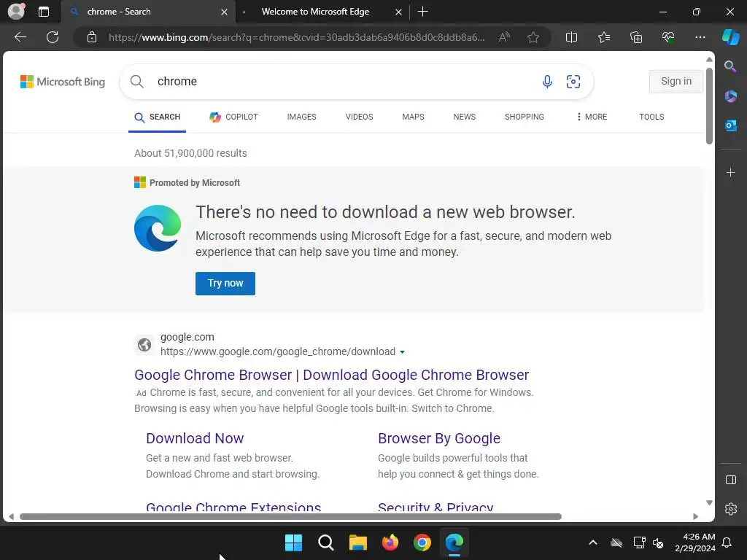Screen dimensions: 747x560
Task: Open the MORE search categories menu
Action: click(x=591, y=117)
